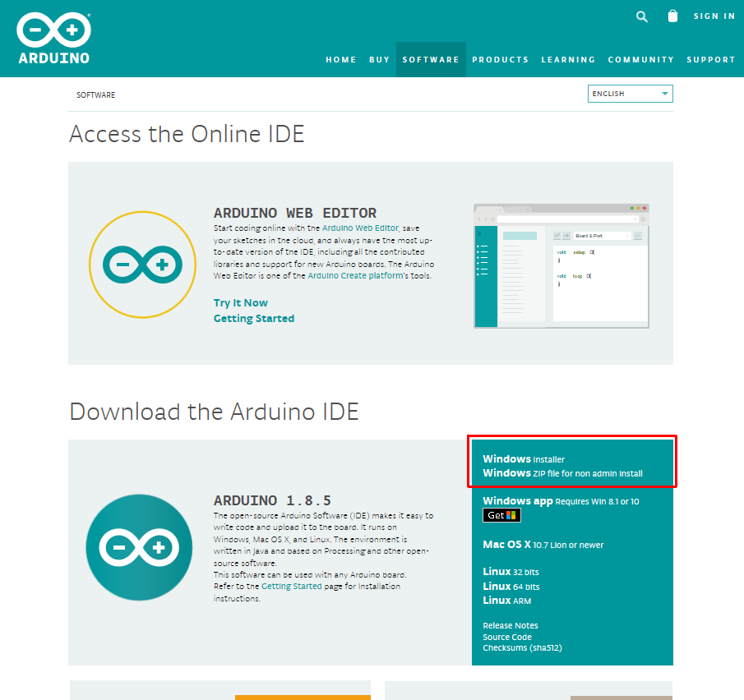The height and width of the screenshot is (700, 744).
Task: Open the Web Editor browser preview image
Action: [561, 266]
